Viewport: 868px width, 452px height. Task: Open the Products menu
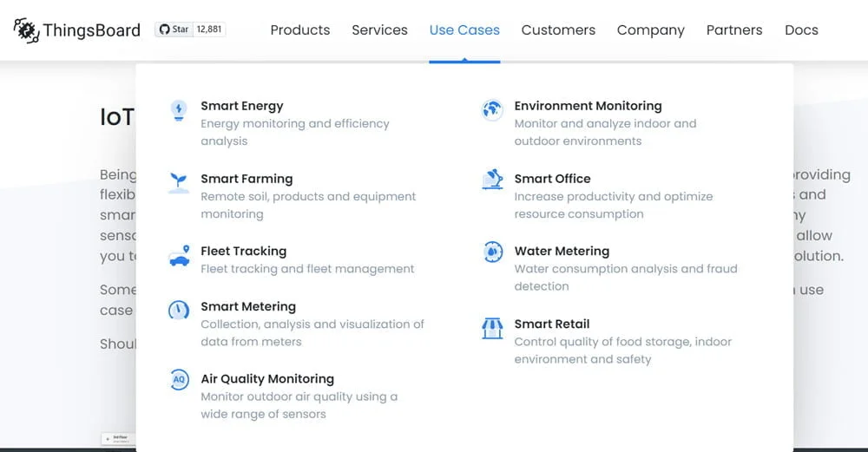pyautogui.click(x=300, y=29)
